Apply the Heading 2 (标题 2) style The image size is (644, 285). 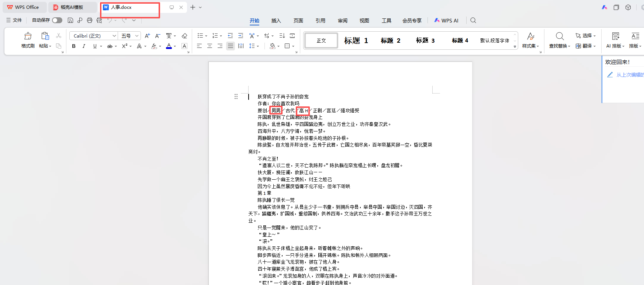coord(391,41)
